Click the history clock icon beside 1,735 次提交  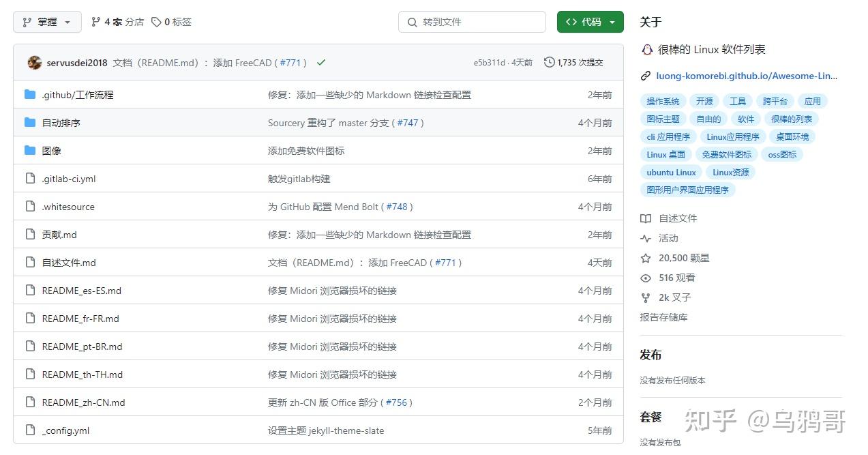pyautogui.click(x=550, y=61)
